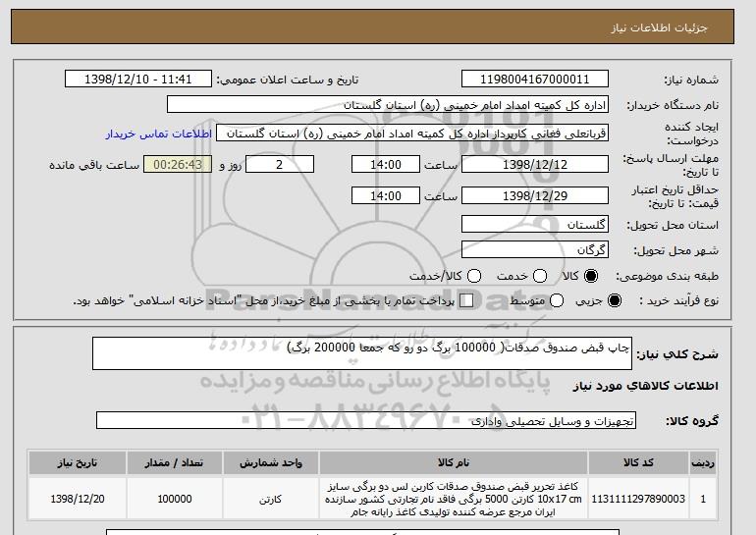Click the delivery city field گرگان
Image resolution: width=756 pixels, height=535 pixels.
point(535,249)
